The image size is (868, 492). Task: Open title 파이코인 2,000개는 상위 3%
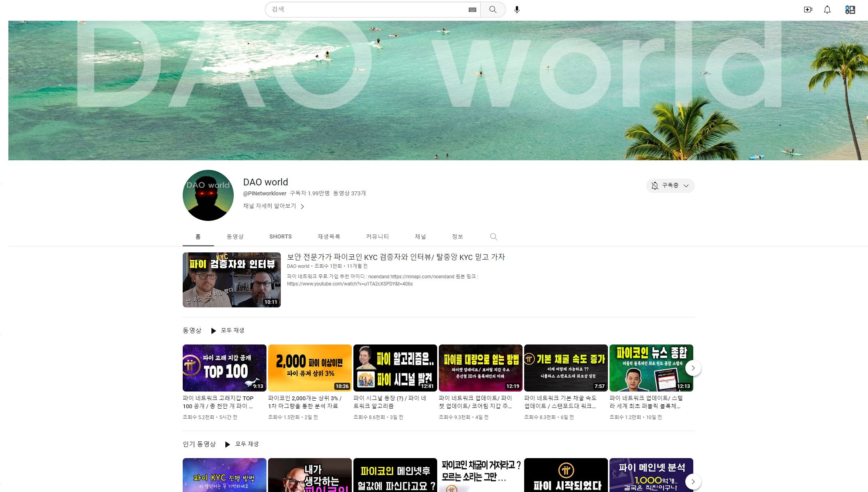point(305,402)
